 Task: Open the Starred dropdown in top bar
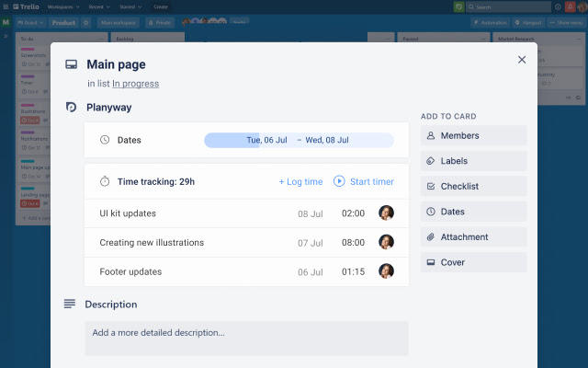pyautogui.click(x=129, y=6)
